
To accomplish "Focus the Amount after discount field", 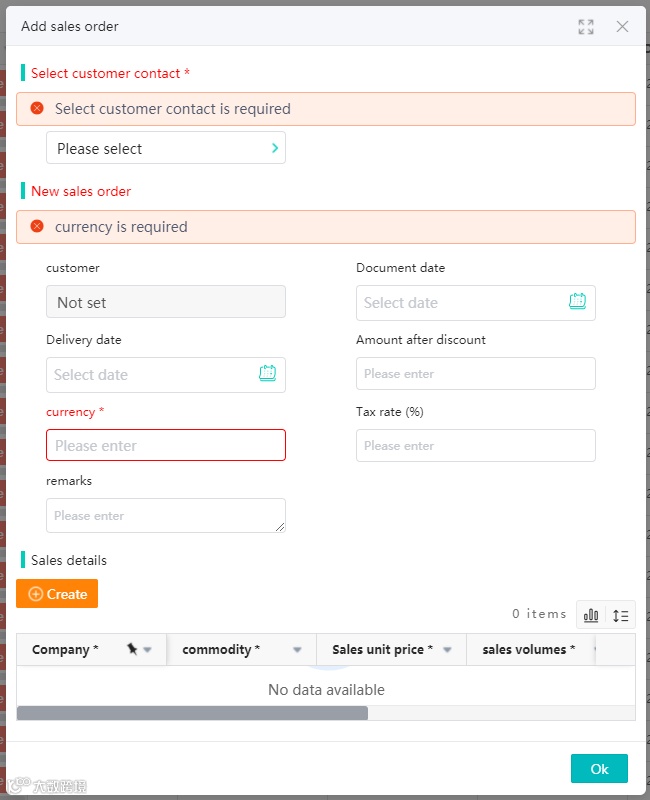I will coord(476,373).
